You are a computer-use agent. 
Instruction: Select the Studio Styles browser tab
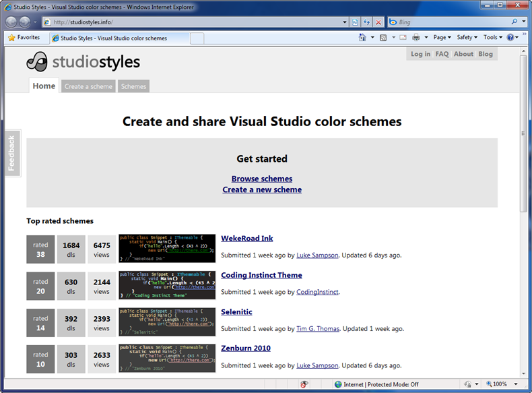point(119,38)
